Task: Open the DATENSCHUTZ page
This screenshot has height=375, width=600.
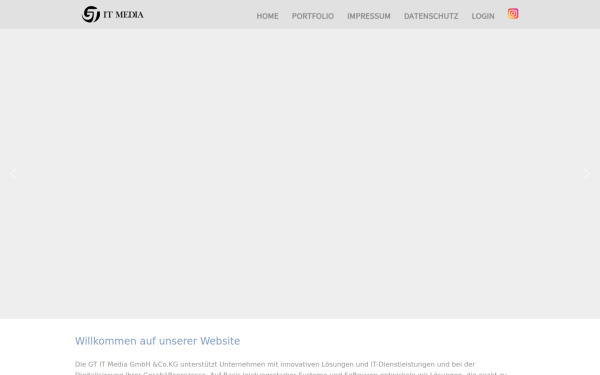Action: click(431, 16)
